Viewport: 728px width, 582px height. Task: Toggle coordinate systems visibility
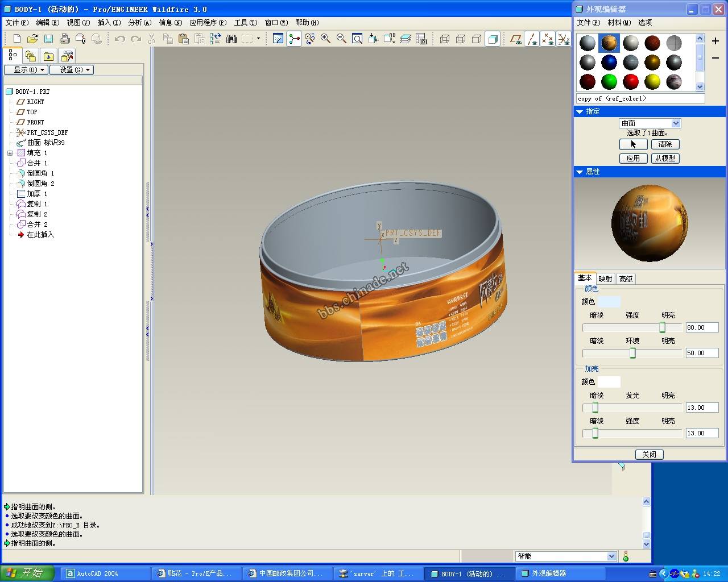564,39
